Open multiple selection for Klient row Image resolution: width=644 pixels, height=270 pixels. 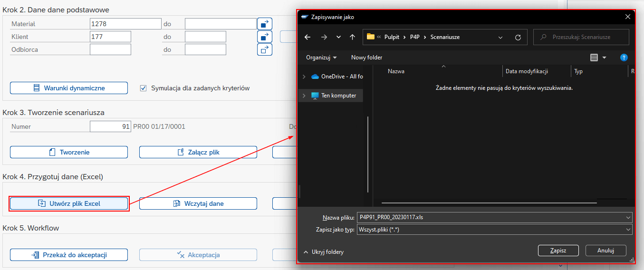click(x=265, y=37)
